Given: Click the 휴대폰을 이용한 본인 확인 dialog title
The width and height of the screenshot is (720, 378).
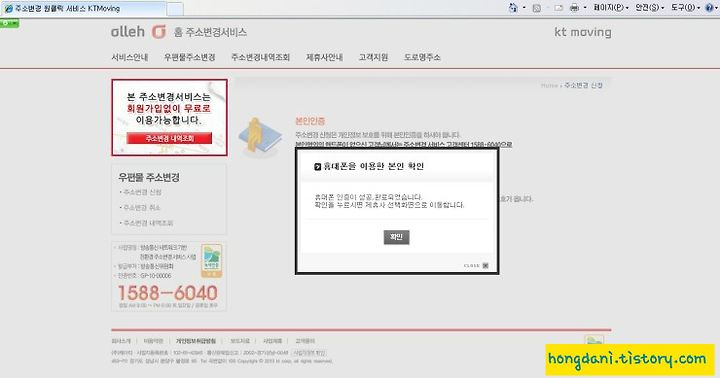Looking at the screenshot, I should coord(373,166).
